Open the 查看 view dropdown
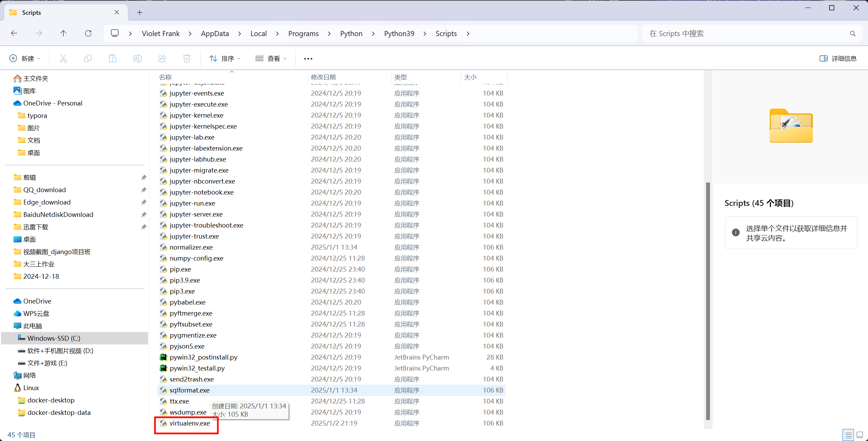Screen dimensions: 868x441 pyautogui.click(x=271, y=58)
